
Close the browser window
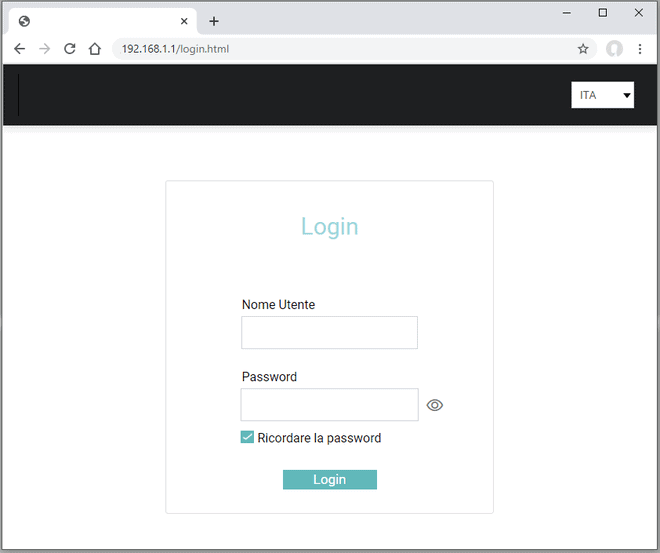point(639,12)
